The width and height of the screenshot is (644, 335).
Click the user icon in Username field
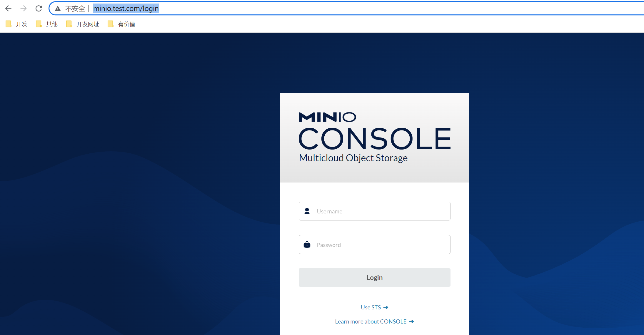(307, 211)
